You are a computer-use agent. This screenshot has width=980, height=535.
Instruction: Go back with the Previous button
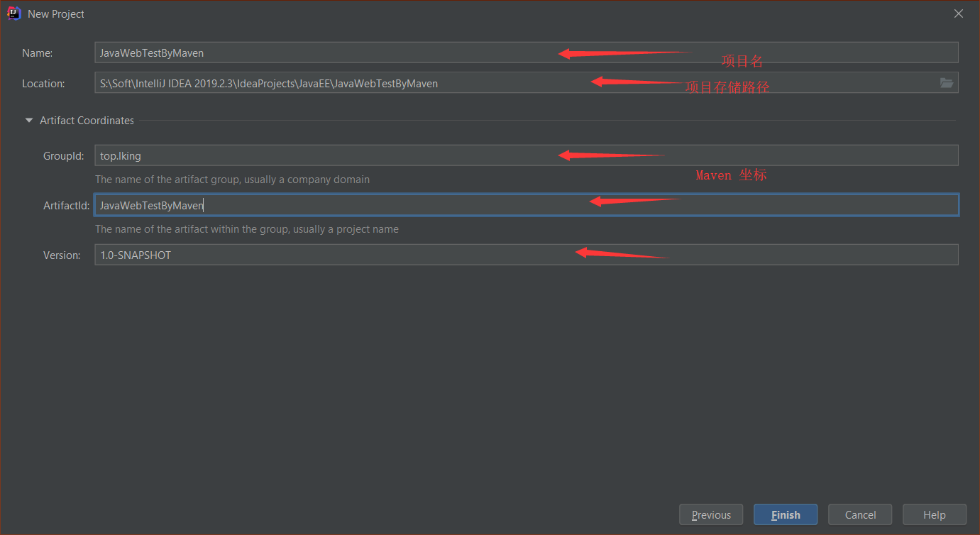click(711, 514)
